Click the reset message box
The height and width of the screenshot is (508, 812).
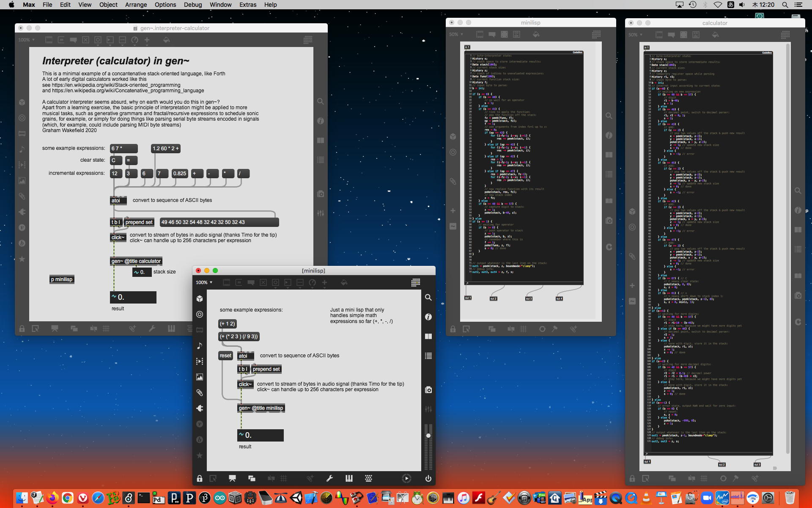click(225, 356)
